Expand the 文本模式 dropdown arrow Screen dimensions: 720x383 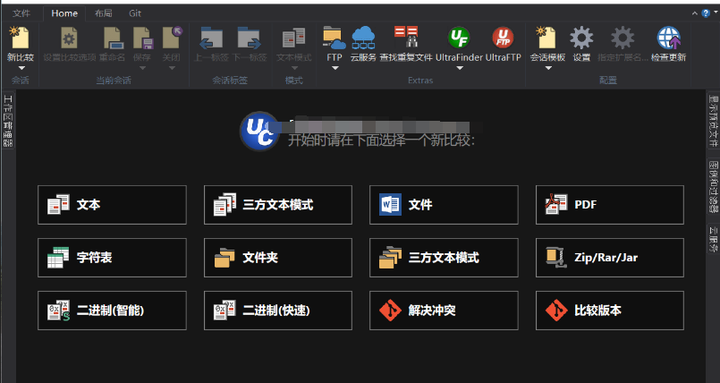point(294,68)
